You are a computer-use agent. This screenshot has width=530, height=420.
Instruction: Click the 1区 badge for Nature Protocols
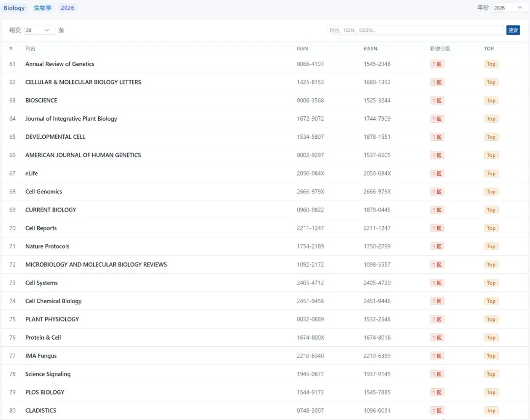[437, 246]
